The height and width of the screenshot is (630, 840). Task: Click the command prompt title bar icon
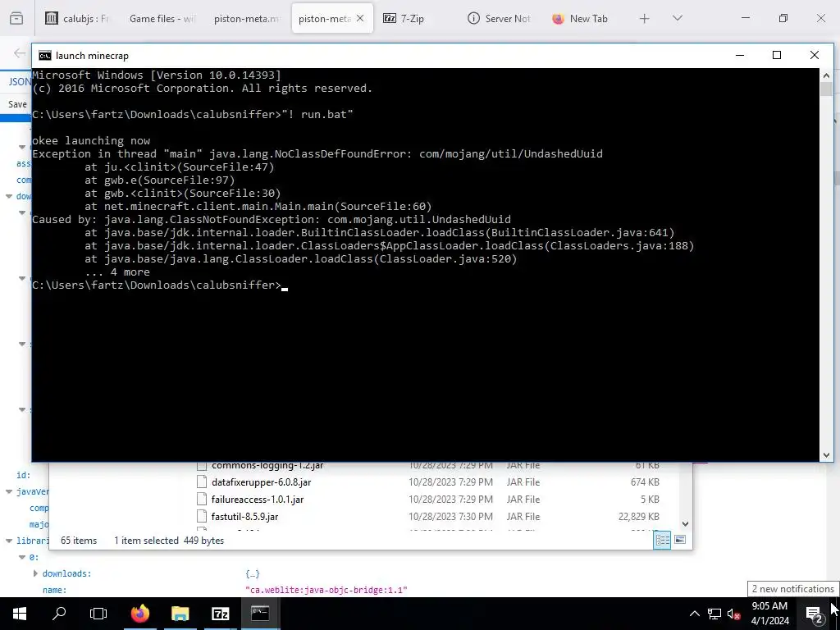click(x=45, y=56)
